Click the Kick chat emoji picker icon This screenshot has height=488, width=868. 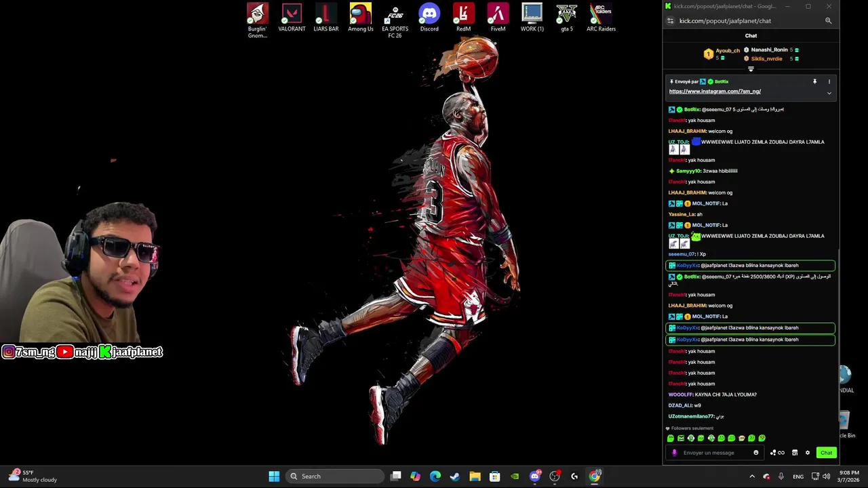pyautogui.click(x=756, y=453)
